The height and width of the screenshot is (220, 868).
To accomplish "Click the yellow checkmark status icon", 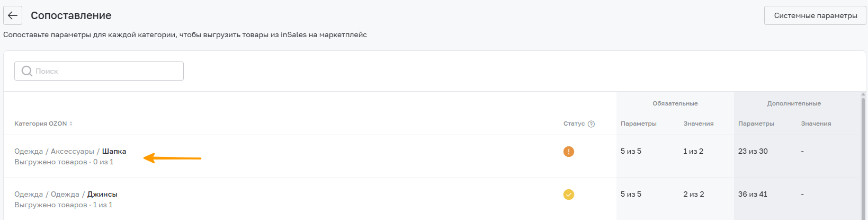I will (569, 195).
